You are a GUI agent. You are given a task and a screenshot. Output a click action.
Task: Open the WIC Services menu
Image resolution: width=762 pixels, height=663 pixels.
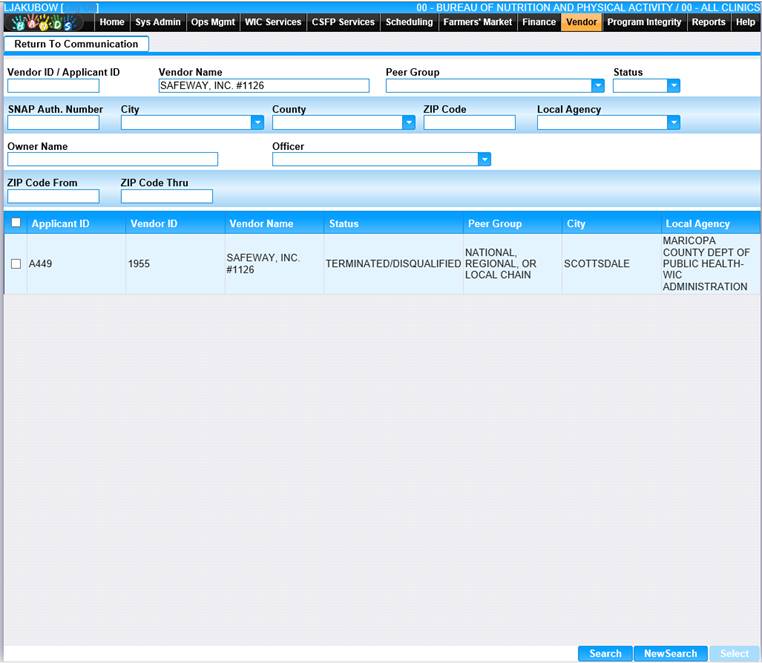click(273, 22)
